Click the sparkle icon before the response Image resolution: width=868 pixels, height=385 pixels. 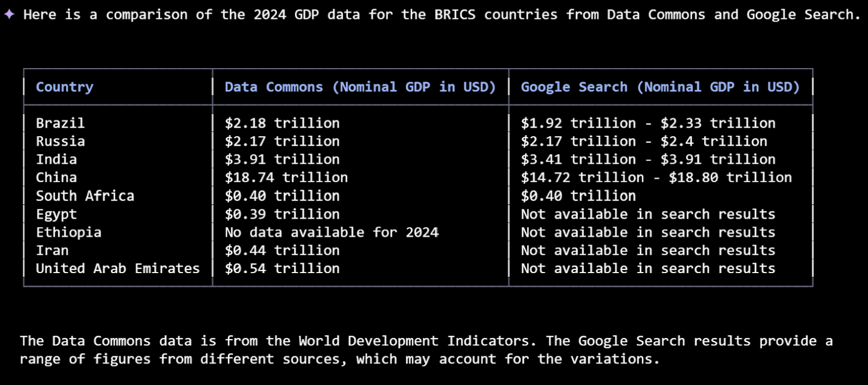pos(9,15)
